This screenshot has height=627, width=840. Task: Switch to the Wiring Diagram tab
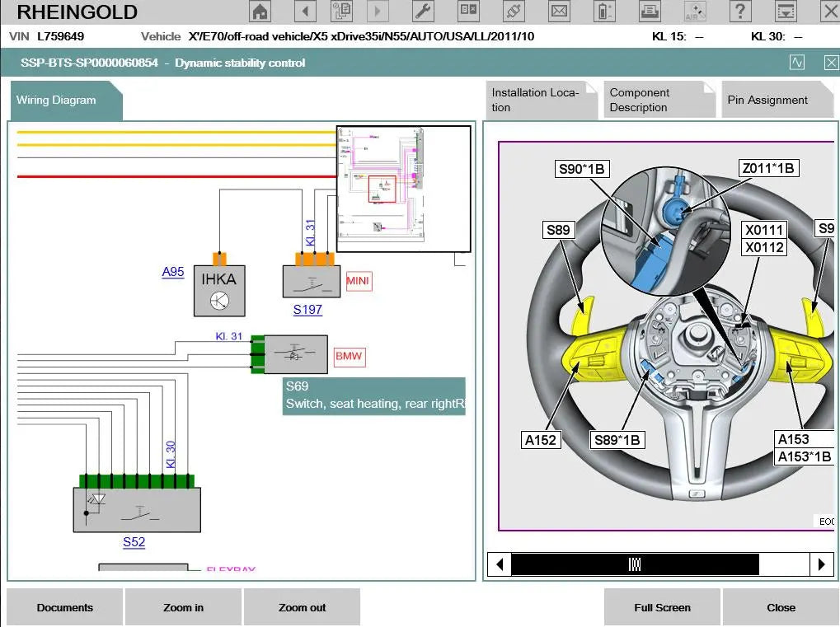(57, 101)
